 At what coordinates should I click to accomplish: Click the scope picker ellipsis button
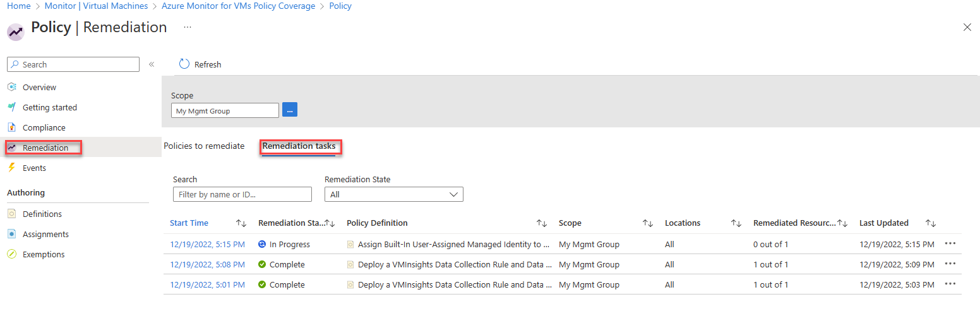pos(290,110)
